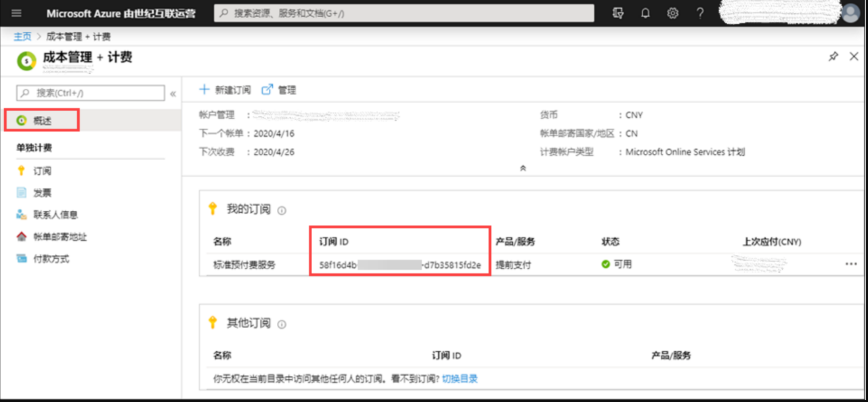Click the 成本管理 + 计费 breadcrumb

point(79,36)
